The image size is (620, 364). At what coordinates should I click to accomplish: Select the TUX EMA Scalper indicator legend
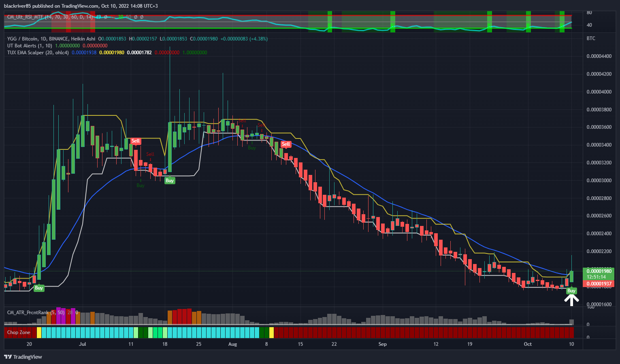click(38, 53)
